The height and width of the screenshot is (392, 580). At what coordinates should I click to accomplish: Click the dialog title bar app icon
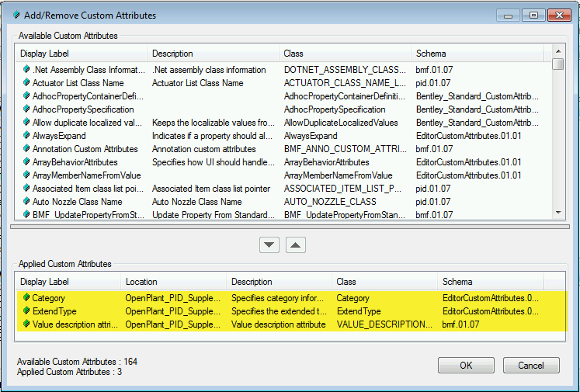pyautogui.click(x=16, y=16)
